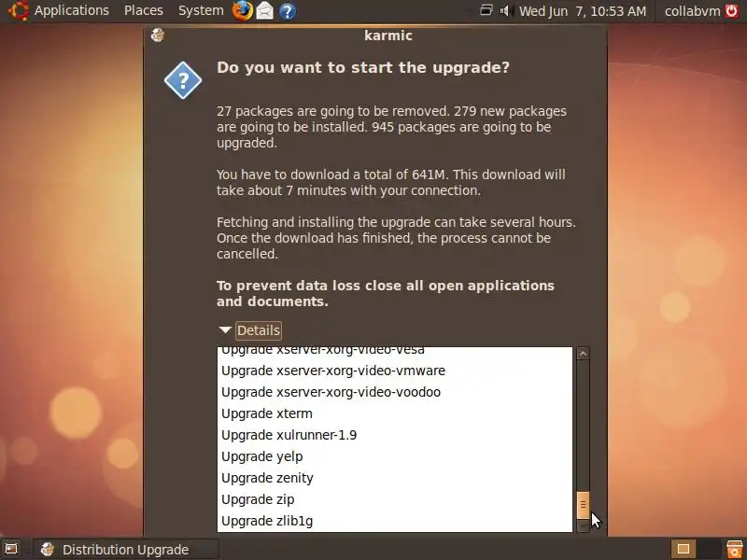The height and width of the screenshot is (560, 747).
Task: Open the Applications menu
Action: point(72,10)
